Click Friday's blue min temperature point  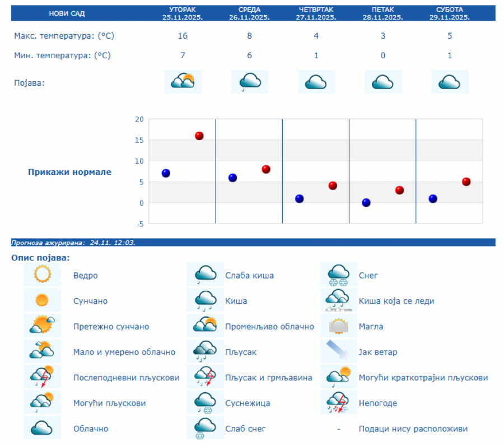(366, 203)
